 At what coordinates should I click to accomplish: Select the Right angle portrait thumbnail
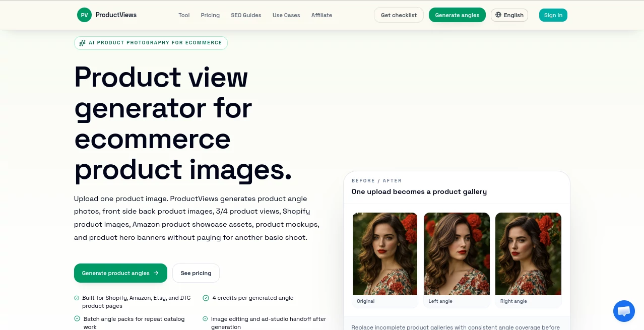[528, 254]
